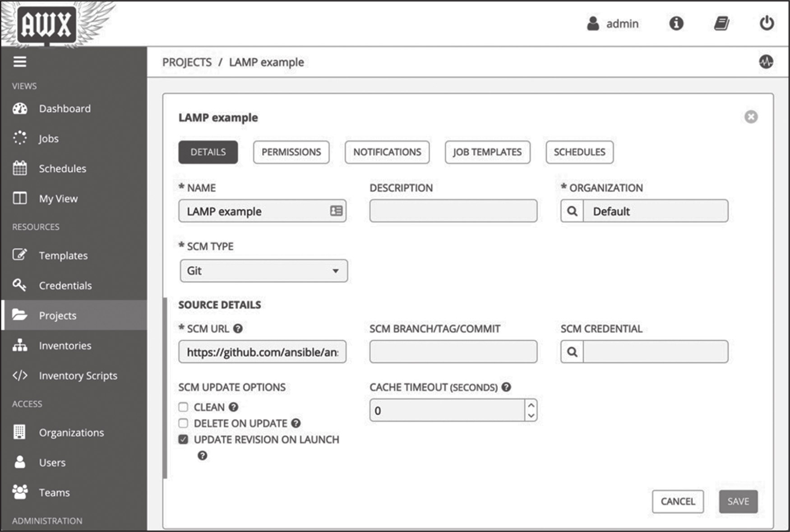790x532 pixels.
Task: Click the activity stream icon
Action: 766,62
